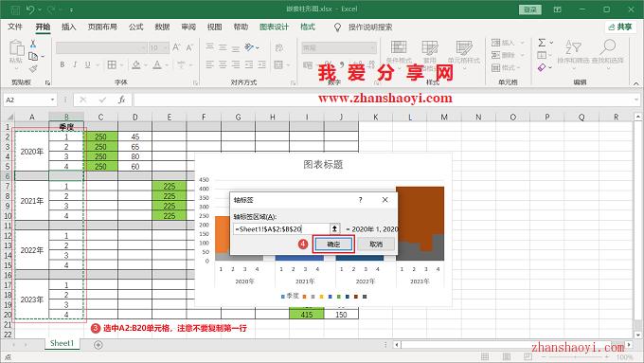Increase font size with larger A icon

176,47
